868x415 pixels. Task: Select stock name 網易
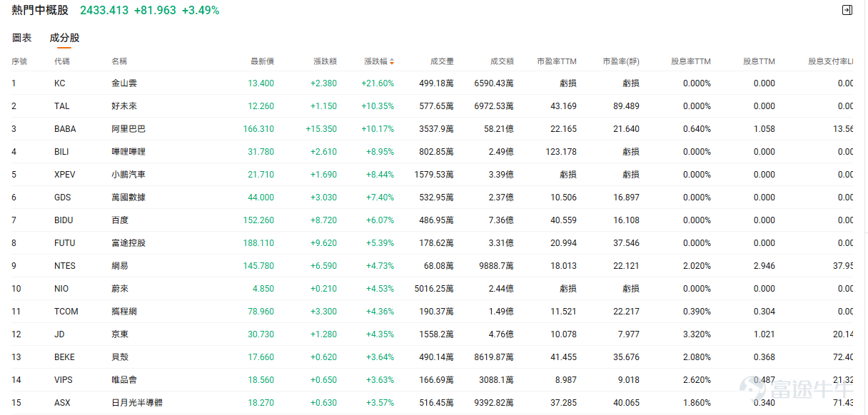pos(120,266)
